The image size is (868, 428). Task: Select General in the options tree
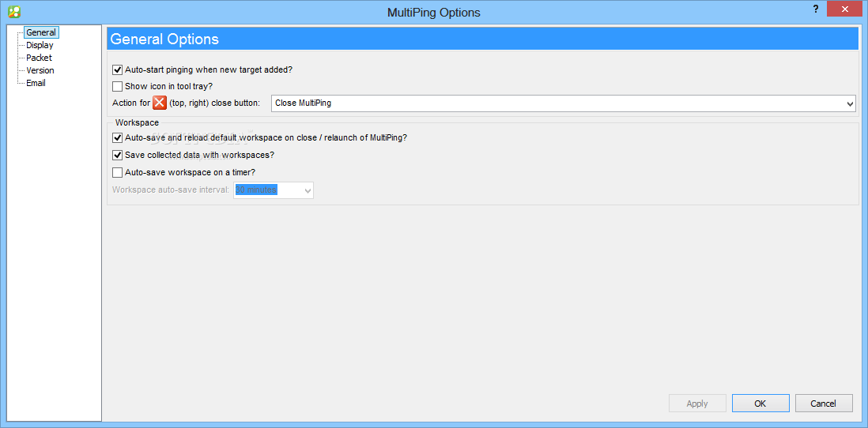tap(41, 32)
